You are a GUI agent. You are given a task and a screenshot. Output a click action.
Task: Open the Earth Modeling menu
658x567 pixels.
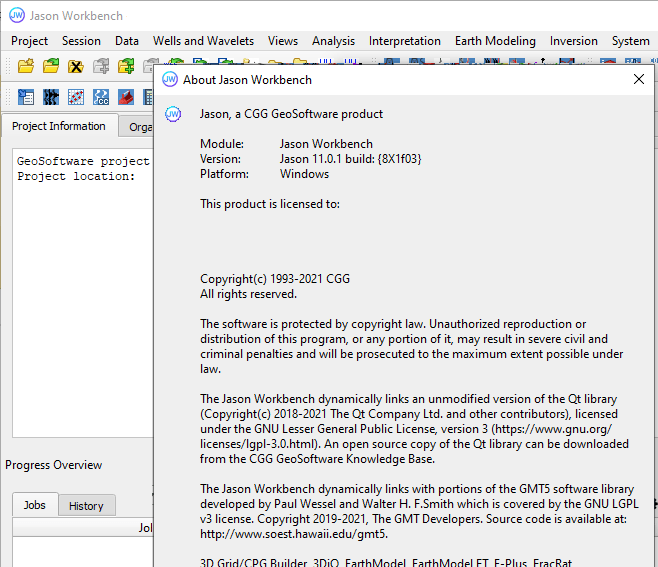point(495,41)
